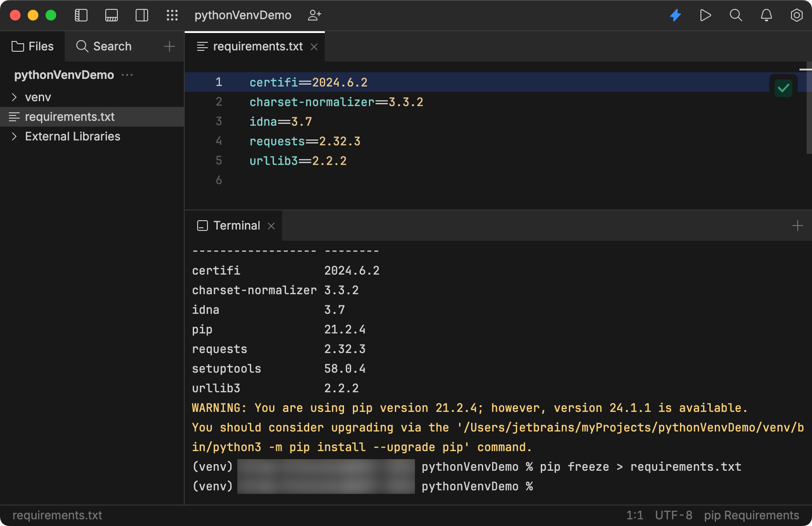Screen dimensions: 812x526
Task: Expand the venv folder
Action: (14, 97)
